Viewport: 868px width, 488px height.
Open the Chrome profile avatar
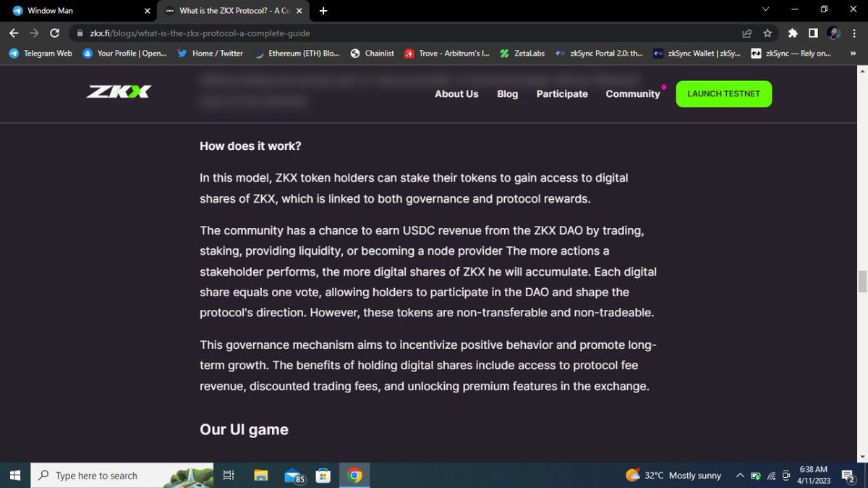point(833,33)
